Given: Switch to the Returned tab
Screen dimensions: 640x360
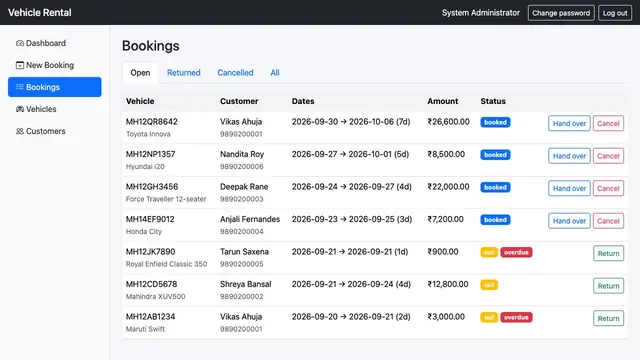Looking at the screenshot, I should click(184, 73).
